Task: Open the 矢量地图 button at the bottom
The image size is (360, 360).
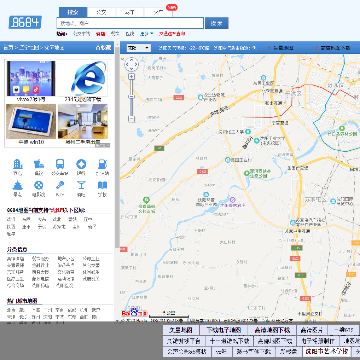Action: [x=181, y=330]
